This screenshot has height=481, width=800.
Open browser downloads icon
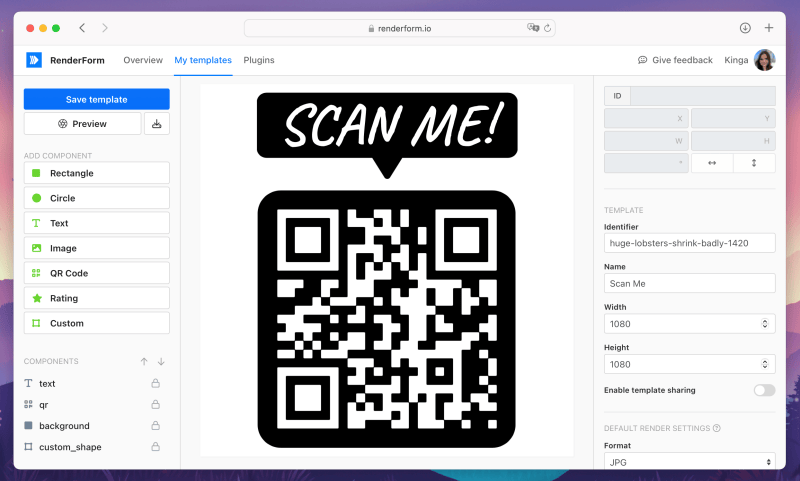point(745,28)
